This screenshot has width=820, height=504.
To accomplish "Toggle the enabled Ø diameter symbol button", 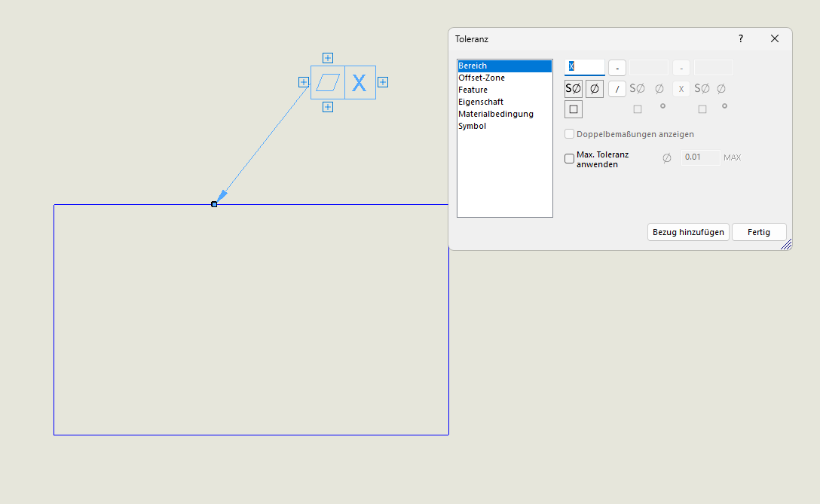I will click(x=595, y=89).
